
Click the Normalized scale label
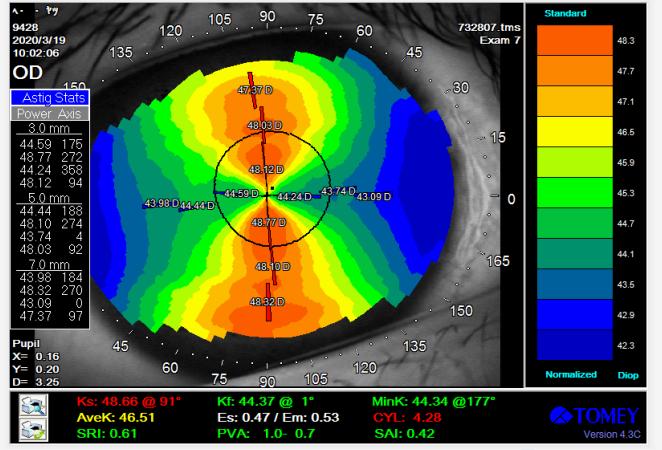coord(571,374)
